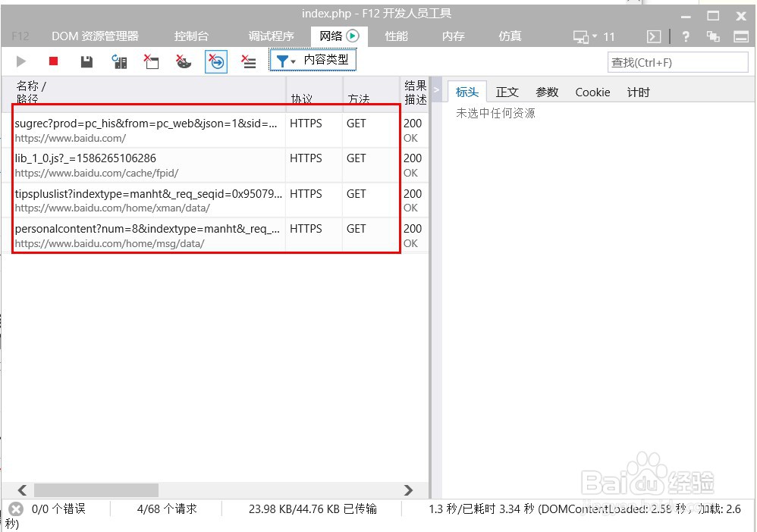757x532 pixels.
Task: Open the 内存 tab
Action: pos(454,36)
